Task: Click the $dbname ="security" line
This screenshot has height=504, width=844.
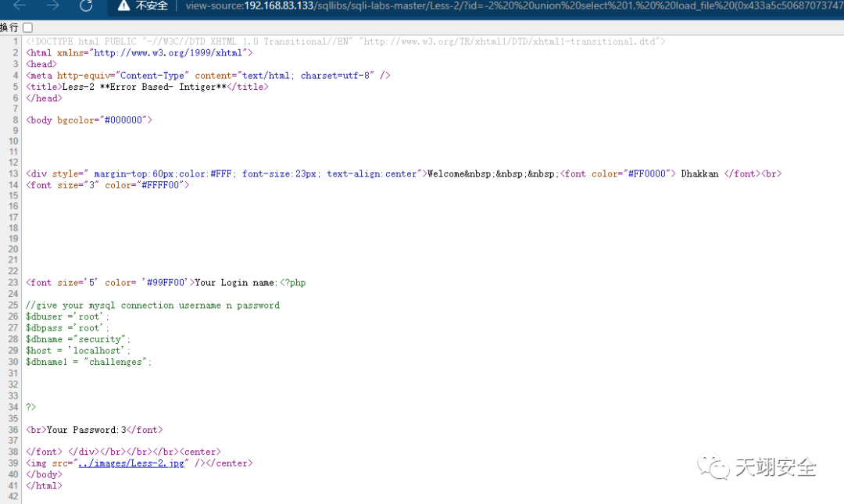Action: [78, 339]
